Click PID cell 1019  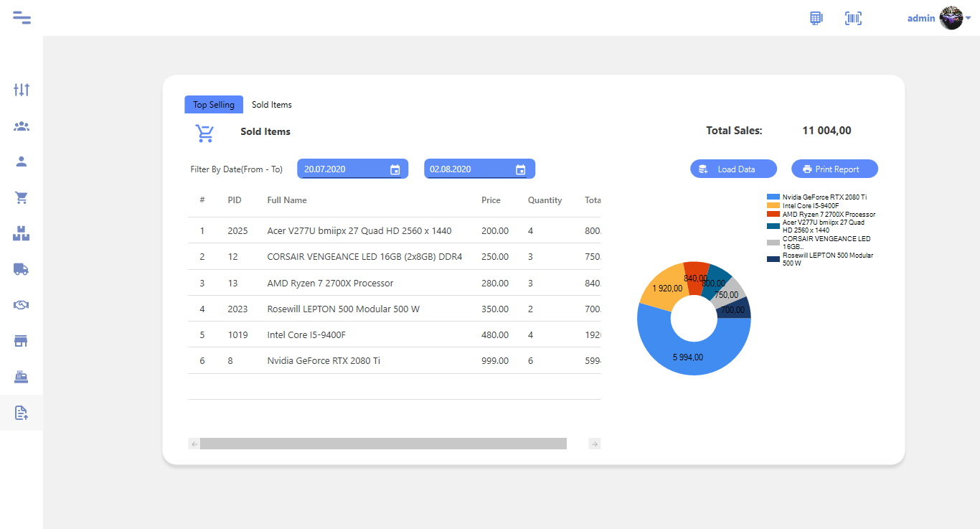click(237, 334)
